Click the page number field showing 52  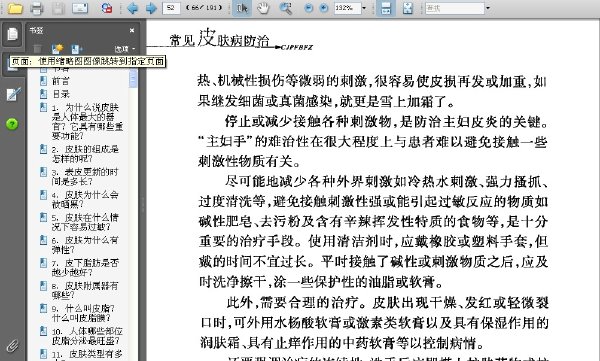(171, 8)
